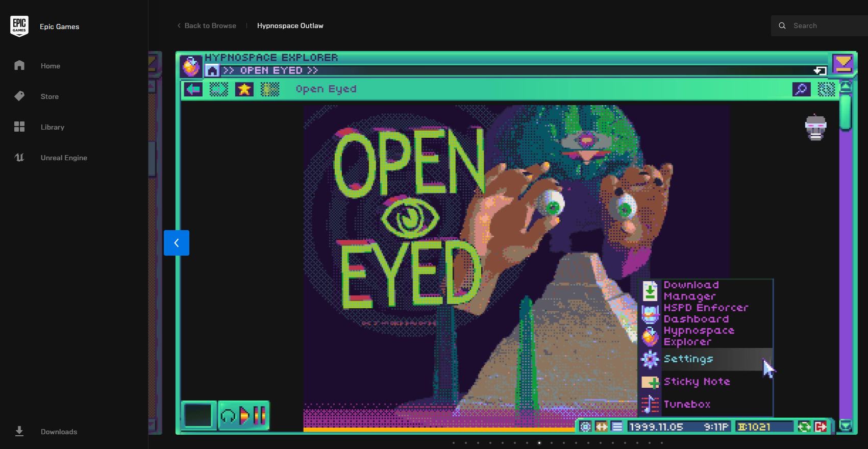Click the headphones icon in music widget
The image size is (868, 449).
coord(229,416)
